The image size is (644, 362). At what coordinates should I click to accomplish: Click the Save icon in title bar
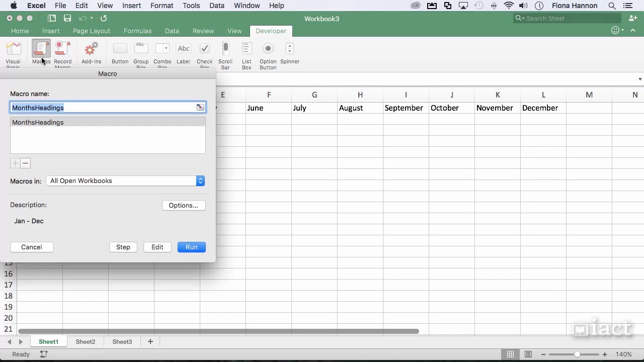pos(67,18)
